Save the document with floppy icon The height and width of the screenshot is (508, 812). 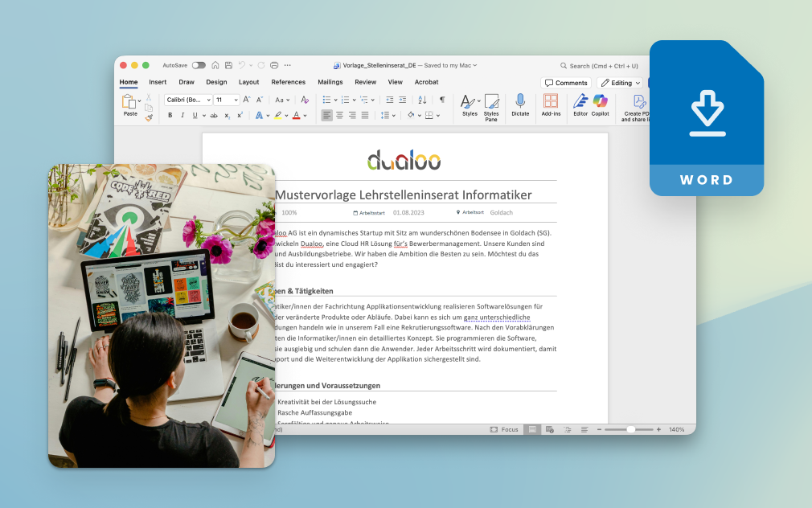(228, 65)
